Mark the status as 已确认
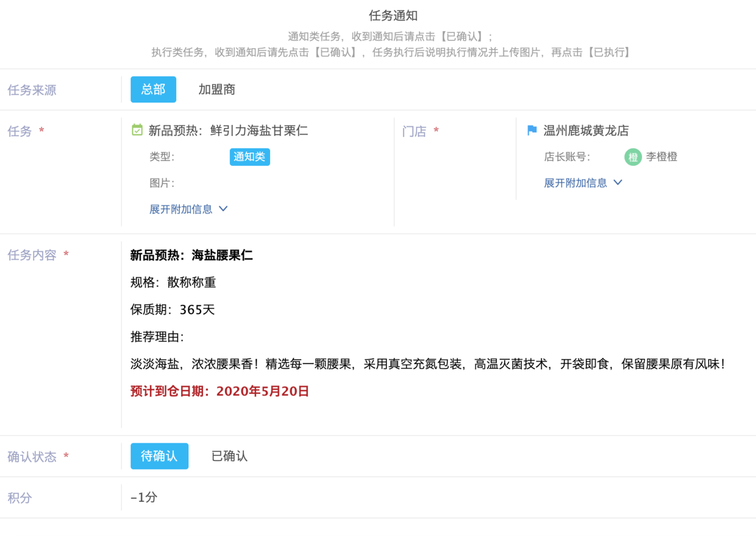 [x=229, y=456]
